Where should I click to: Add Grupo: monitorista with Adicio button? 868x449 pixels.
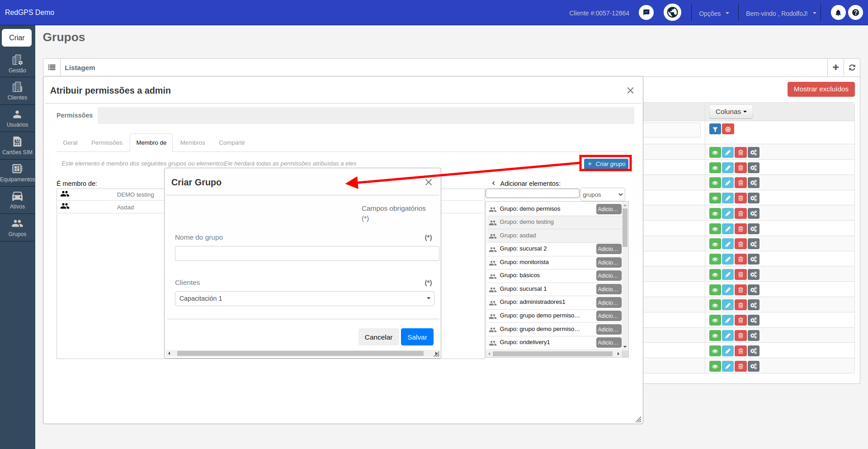(x=609, y=262)
